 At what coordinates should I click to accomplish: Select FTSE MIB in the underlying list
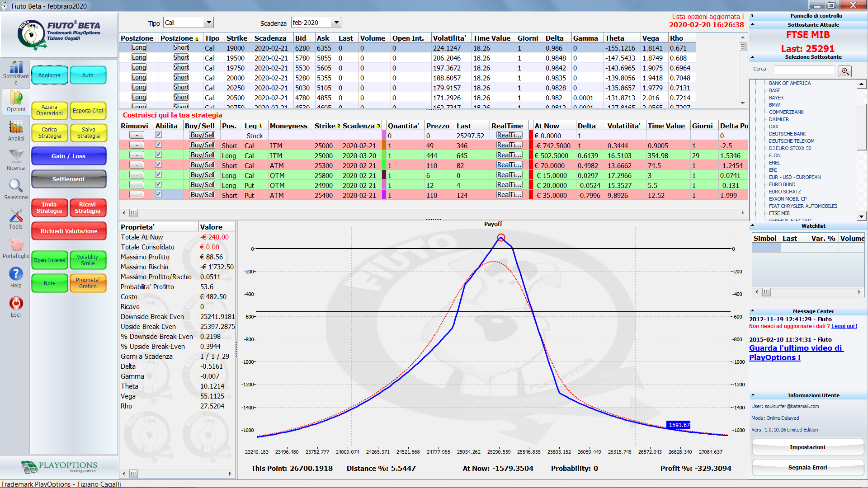pos(779,213)
